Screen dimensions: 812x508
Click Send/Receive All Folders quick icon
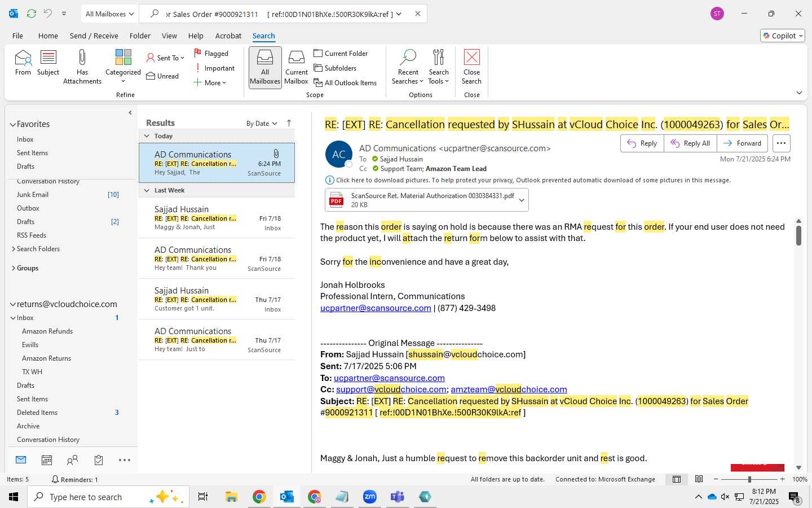(32, 14)
